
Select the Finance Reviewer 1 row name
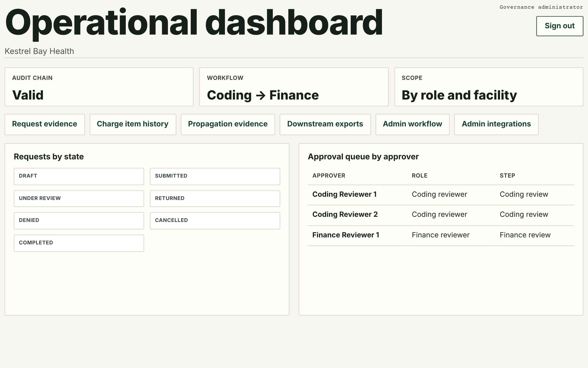pos(346,235)
